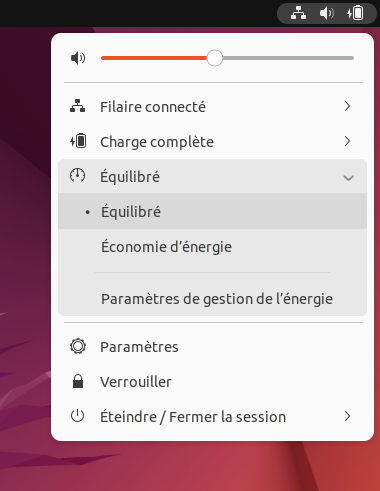This screenshot has width=380, height=491.
Task: Click the volume slider handle
Action: point(215,58)
